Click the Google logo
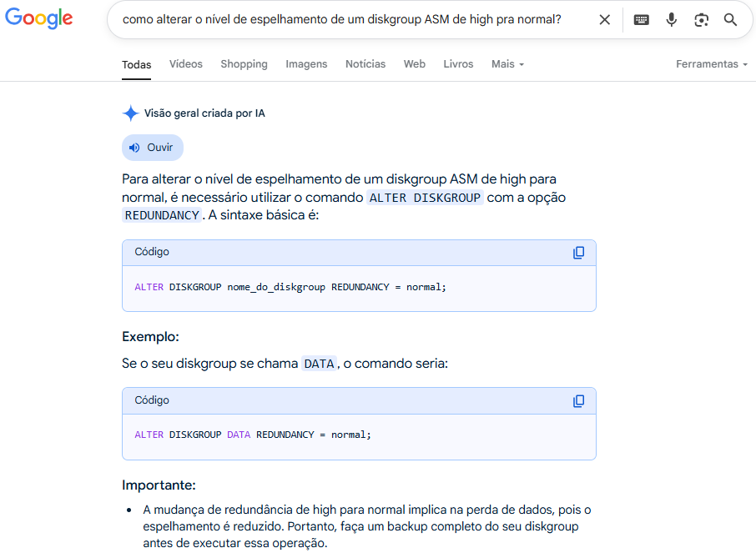This screenshot has height=553, width=756. 38,19
